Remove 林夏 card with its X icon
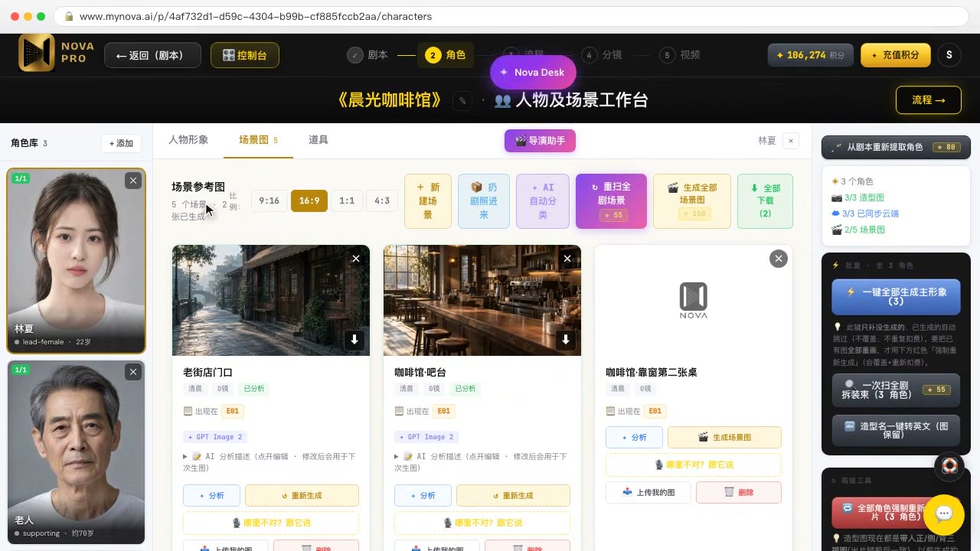 133,181
